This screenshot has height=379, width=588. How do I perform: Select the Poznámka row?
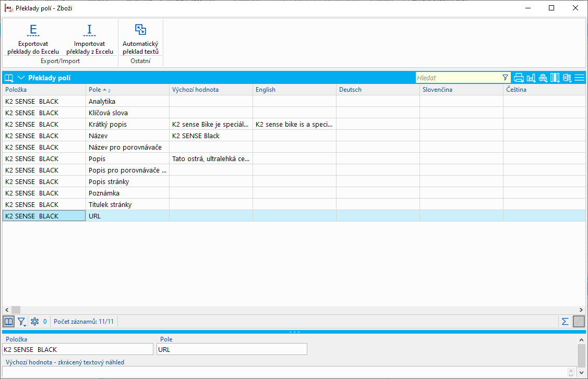(294, 193)
